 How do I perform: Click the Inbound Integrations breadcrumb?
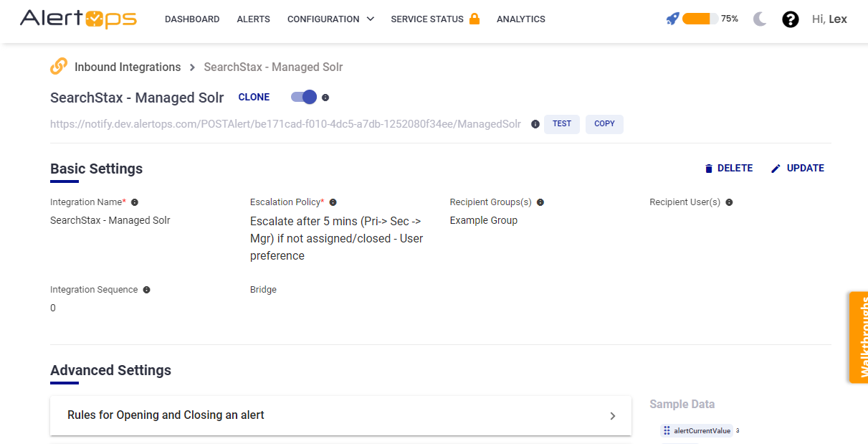tap(128, 67)
